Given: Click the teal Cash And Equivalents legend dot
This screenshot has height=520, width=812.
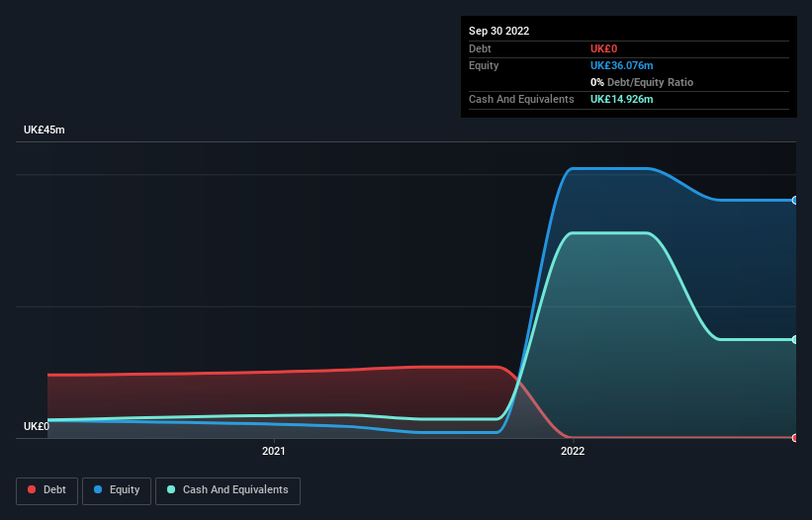Looking at the screenshot, I should click(171, 489).
